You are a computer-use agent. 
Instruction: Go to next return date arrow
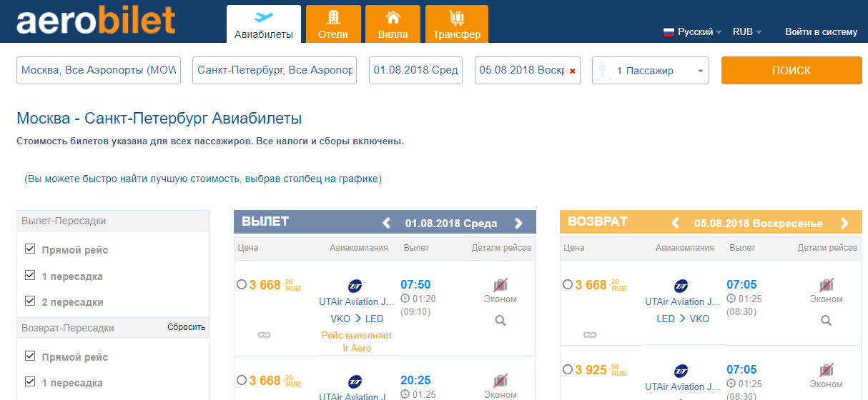(x=844, y=223)
